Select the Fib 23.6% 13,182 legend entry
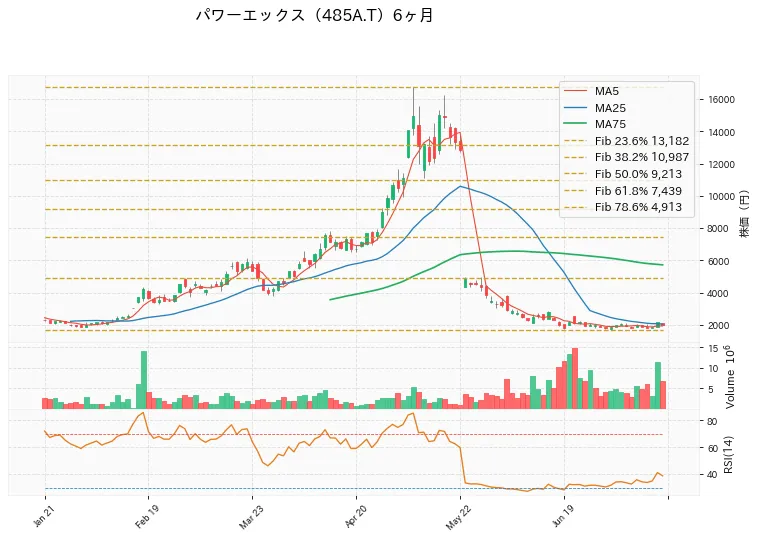 point(627,141)
